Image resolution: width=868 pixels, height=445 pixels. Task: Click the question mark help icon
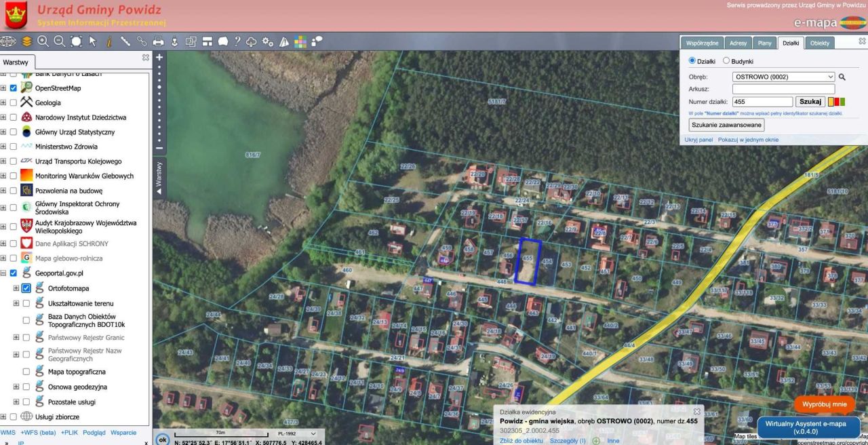coord(237,41)
